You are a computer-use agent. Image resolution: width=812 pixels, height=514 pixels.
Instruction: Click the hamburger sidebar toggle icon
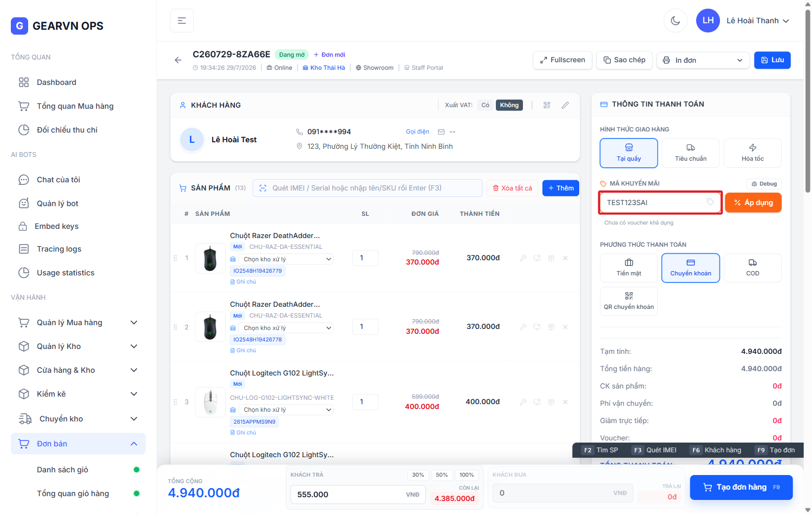pyautogui.click(x=182, y=21)
